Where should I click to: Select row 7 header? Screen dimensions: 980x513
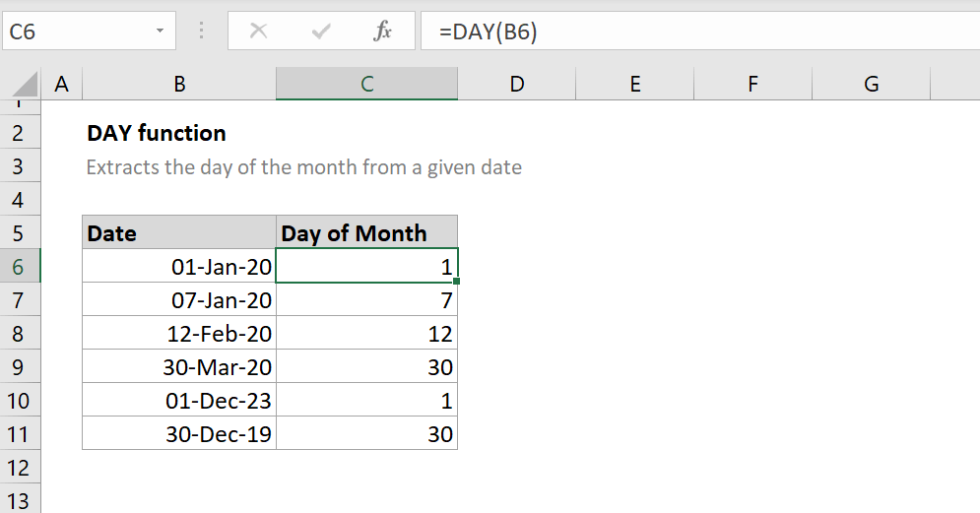click(20, 300)
